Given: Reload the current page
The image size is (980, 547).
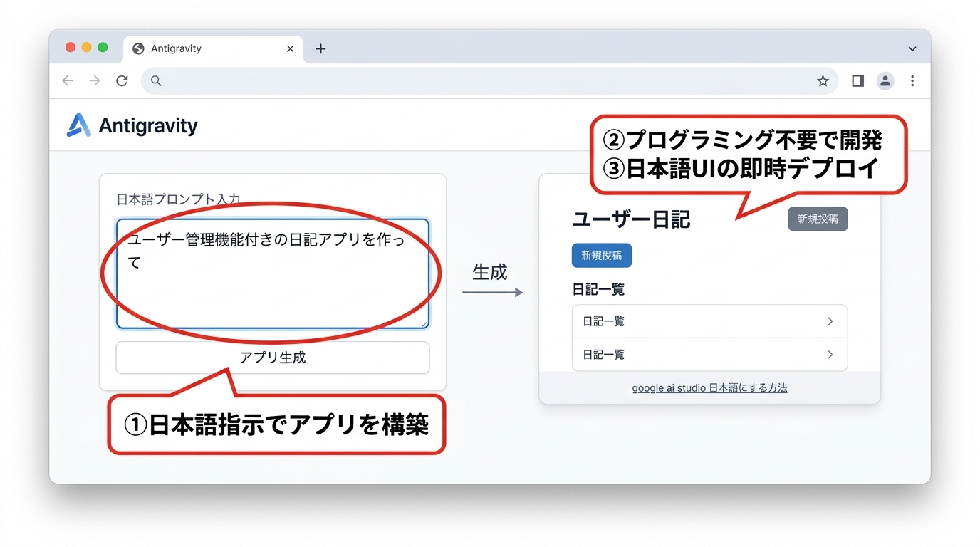Looking at the screenshot, I should pos(122,80).
